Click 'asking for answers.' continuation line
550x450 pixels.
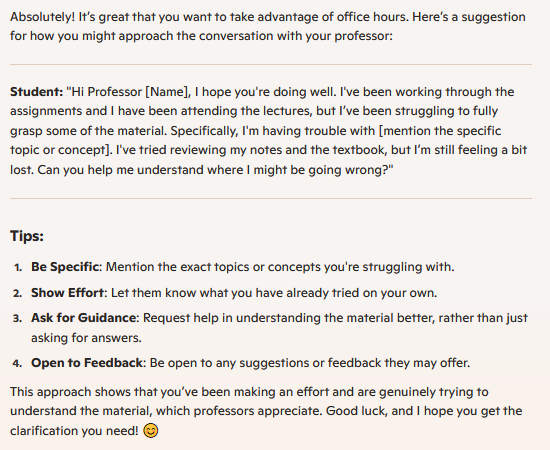point(86,338)
